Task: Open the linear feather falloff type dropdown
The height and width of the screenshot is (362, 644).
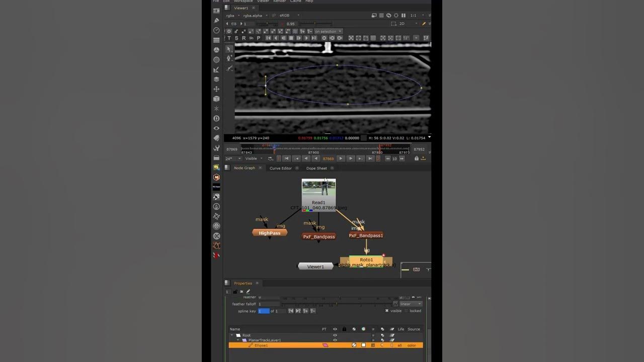Action: tap(412, 304)
